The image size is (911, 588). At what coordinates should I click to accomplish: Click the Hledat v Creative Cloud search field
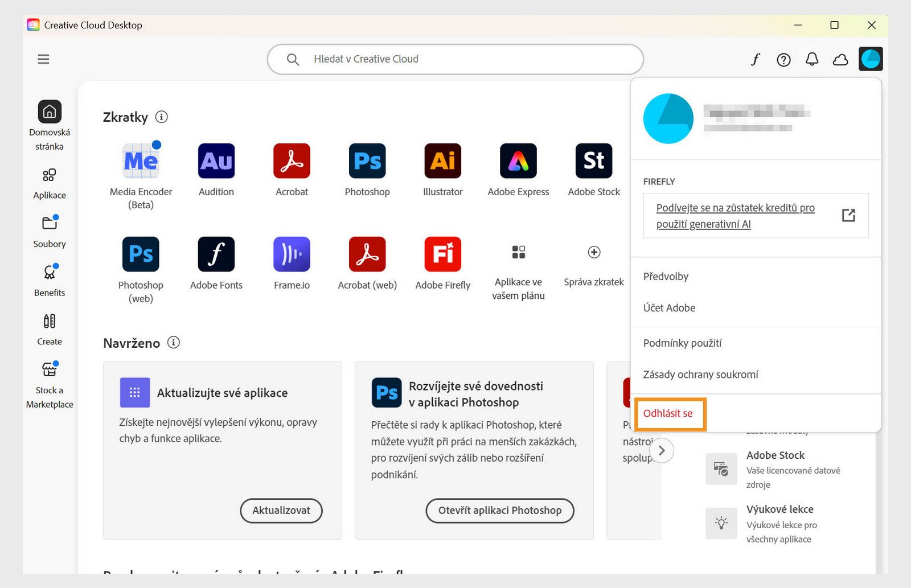tap(455, 59)
